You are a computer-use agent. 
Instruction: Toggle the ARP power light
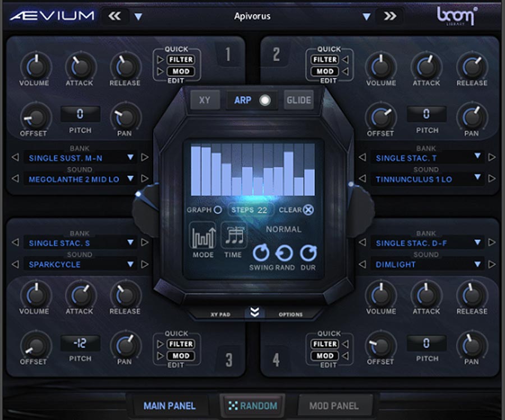(x=265, y=101)
